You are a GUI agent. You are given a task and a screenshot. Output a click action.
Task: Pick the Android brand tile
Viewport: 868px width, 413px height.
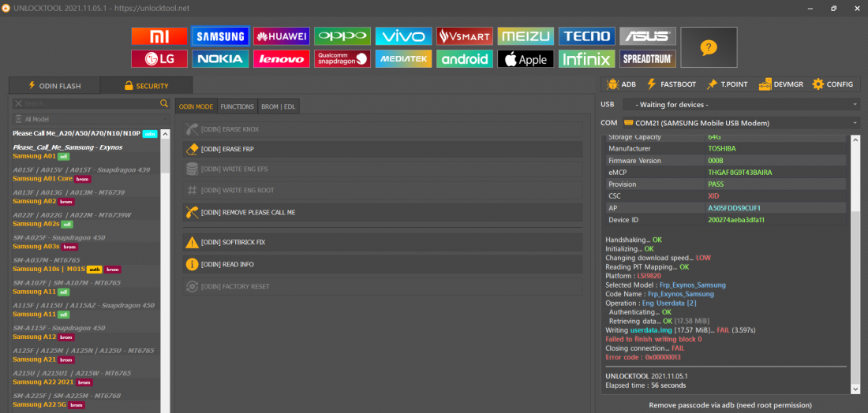pos(465,58)
